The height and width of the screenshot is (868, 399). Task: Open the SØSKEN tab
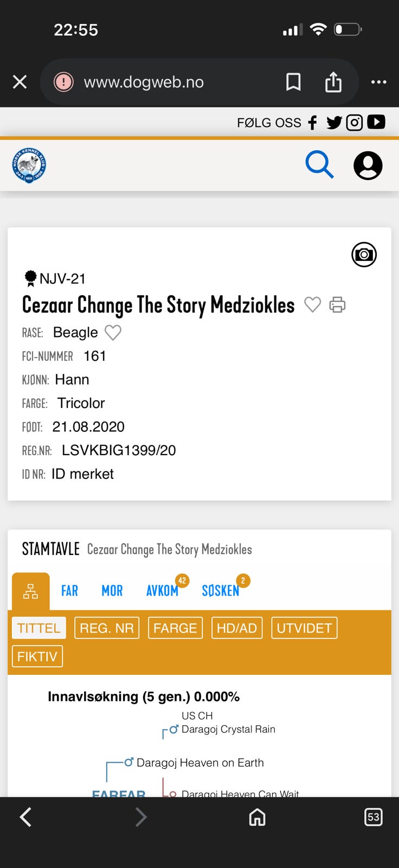point(221,591)
